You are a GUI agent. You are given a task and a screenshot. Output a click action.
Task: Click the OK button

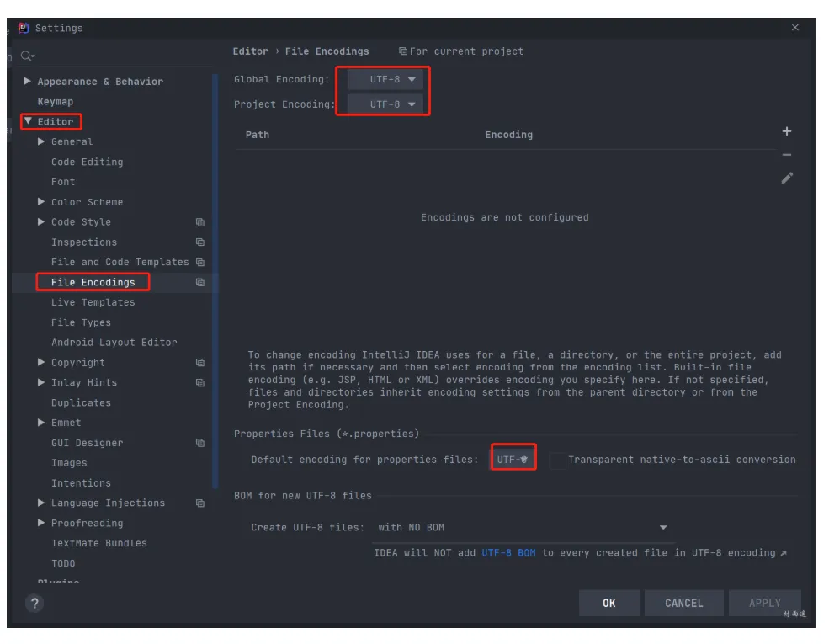coord(609,604)
